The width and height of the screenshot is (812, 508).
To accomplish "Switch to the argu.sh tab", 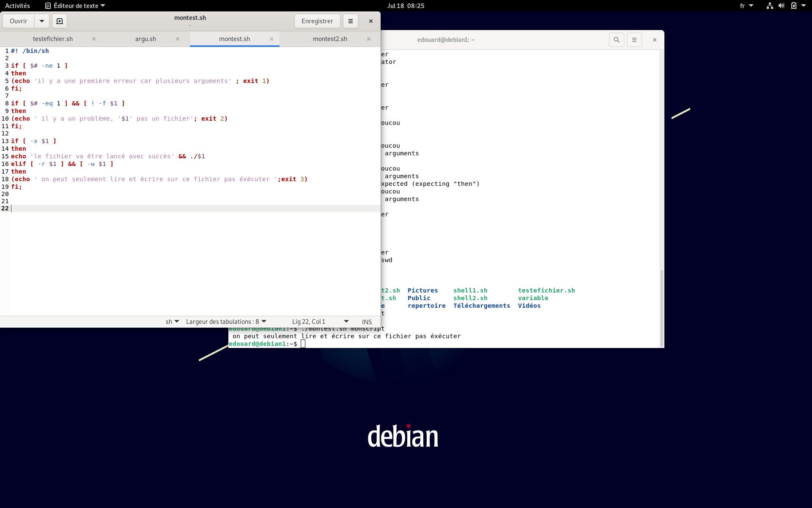I will pyautogui.click(x=145, y=39).
